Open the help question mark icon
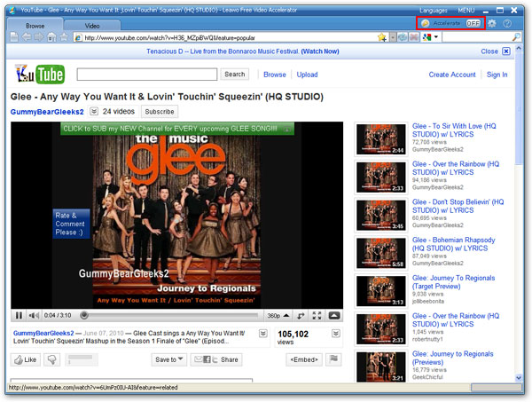532x402 pixels. point(507,23)
